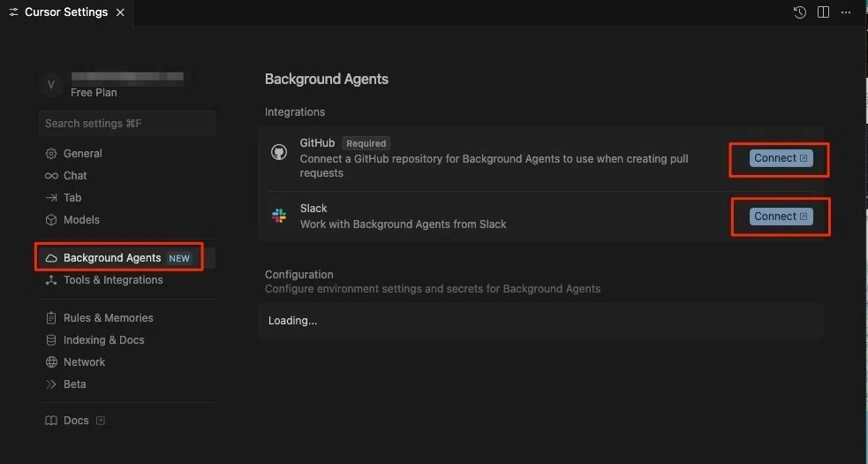Open the three-dot more actions menu
The width and height of the screenshot is (868, 464).
tap(846, 12)
